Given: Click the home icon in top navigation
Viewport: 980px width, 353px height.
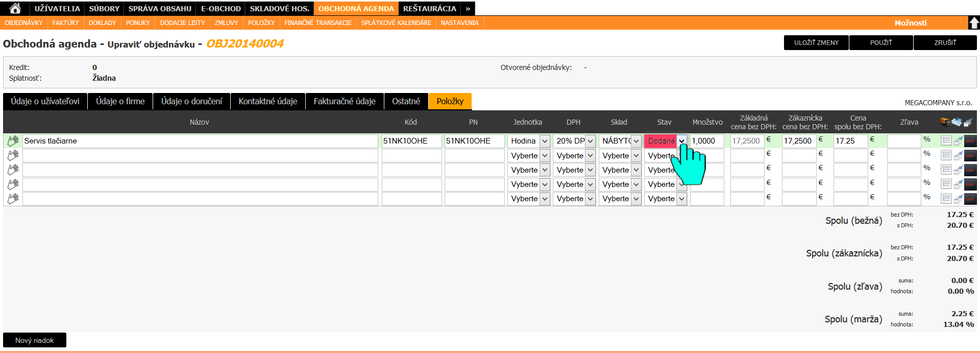Looking at the screenshot, I should [x=15, y=8].
